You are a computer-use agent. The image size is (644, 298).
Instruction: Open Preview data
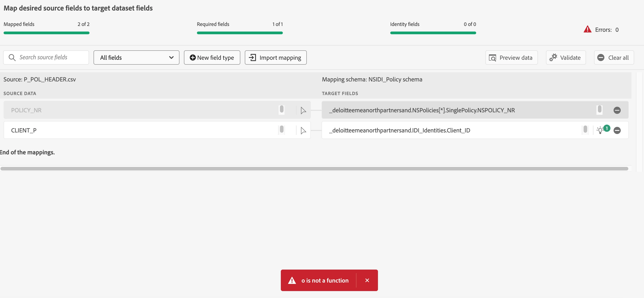point(511,57)
